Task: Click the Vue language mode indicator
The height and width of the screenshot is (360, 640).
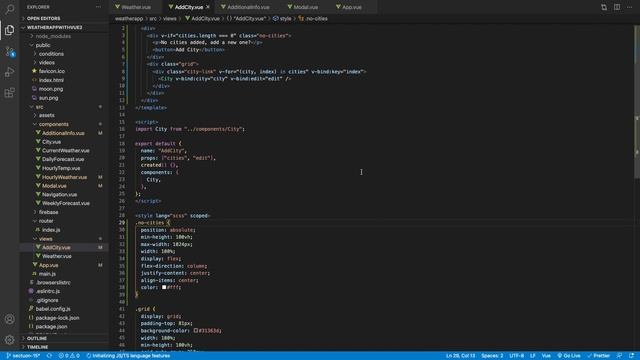Action: (546, 356)
